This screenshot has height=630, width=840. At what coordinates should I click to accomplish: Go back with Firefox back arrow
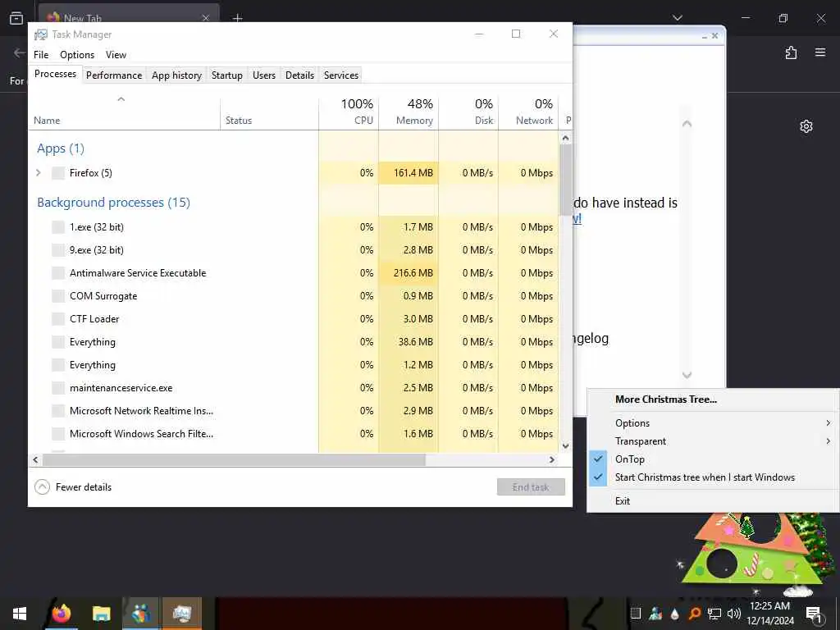pyautogui.click(x=20, y=52)
